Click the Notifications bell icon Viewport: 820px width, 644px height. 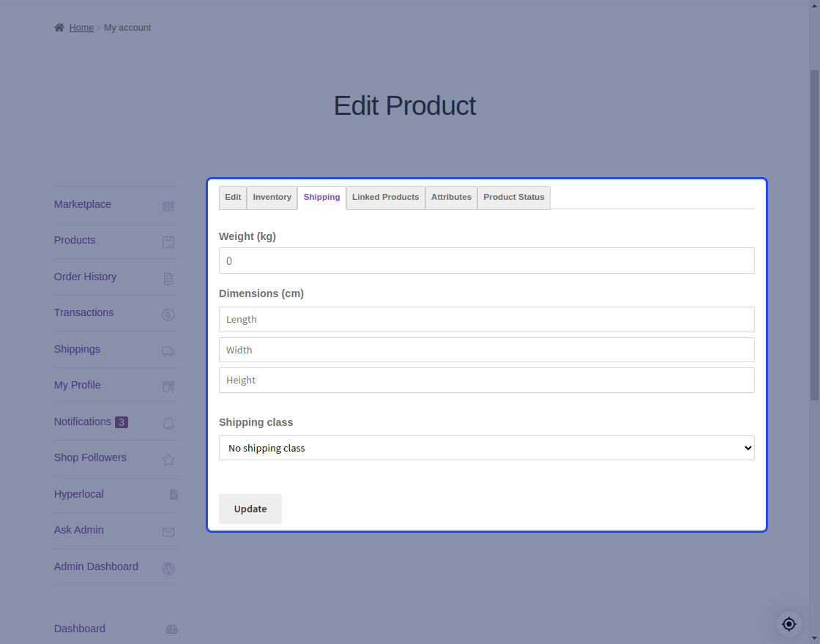click(168, 423)
